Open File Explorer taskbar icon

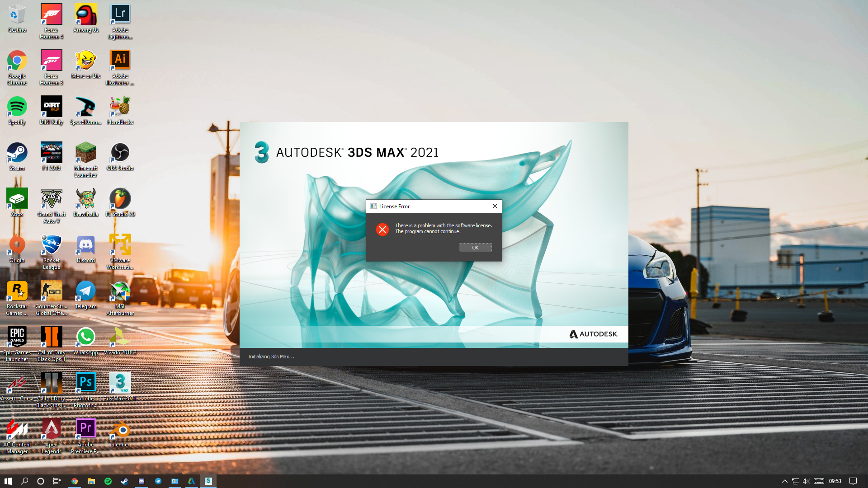(91, 481)
